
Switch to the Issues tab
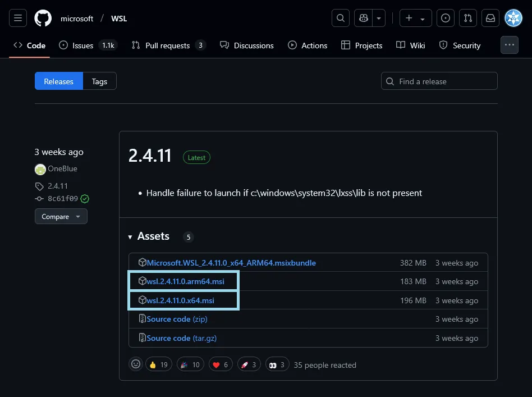[x=88, y=45]
